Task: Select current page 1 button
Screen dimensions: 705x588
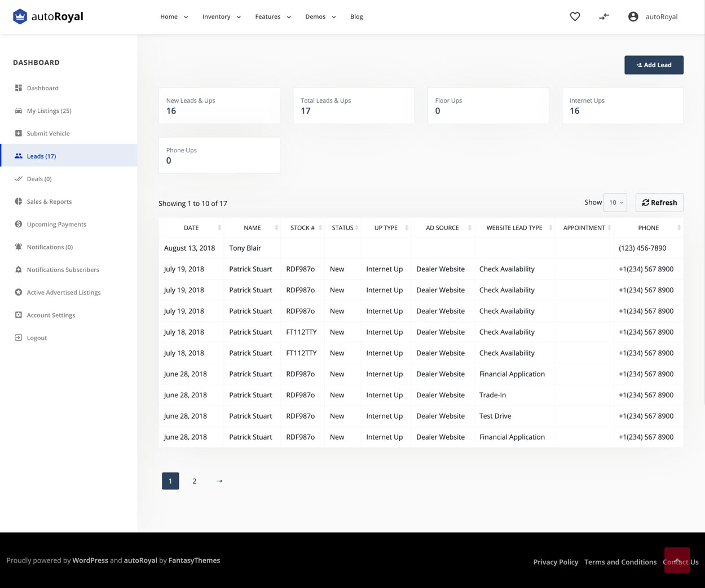Action: (x=170, y=481)
